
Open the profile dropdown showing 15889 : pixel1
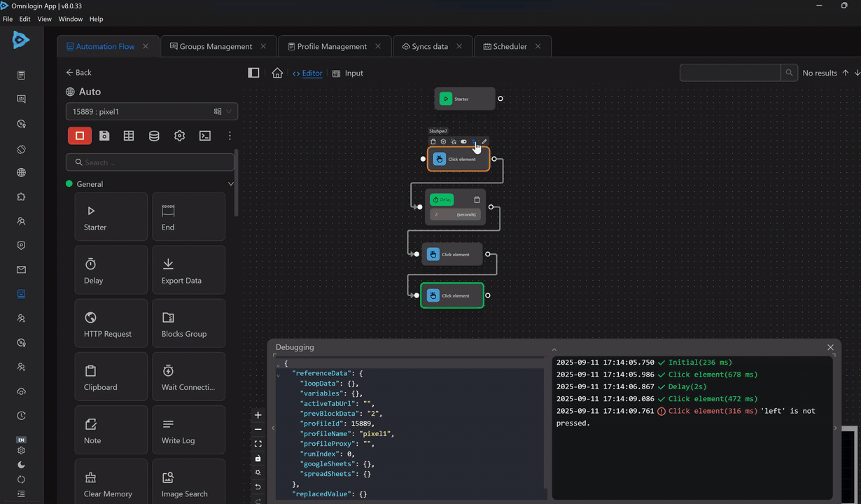pyautogui.click(x=151, y=111)
